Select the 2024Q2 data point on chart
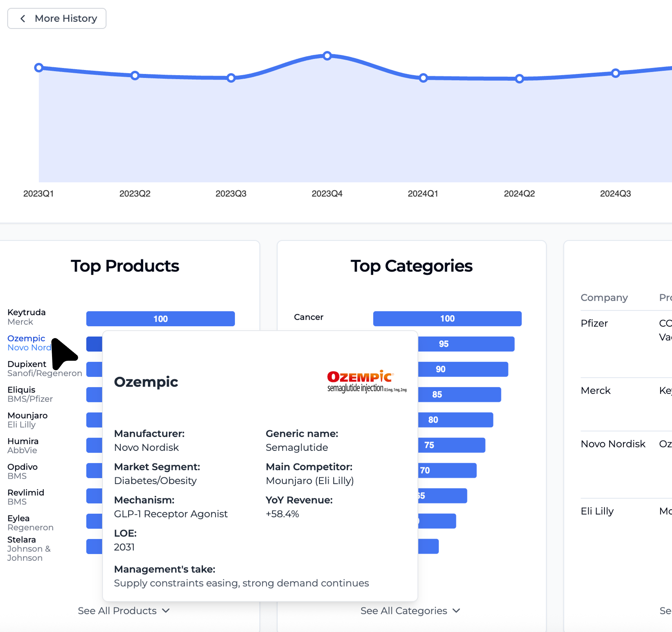This screenshot has width=672, height=632. click(x=519, y=79)
